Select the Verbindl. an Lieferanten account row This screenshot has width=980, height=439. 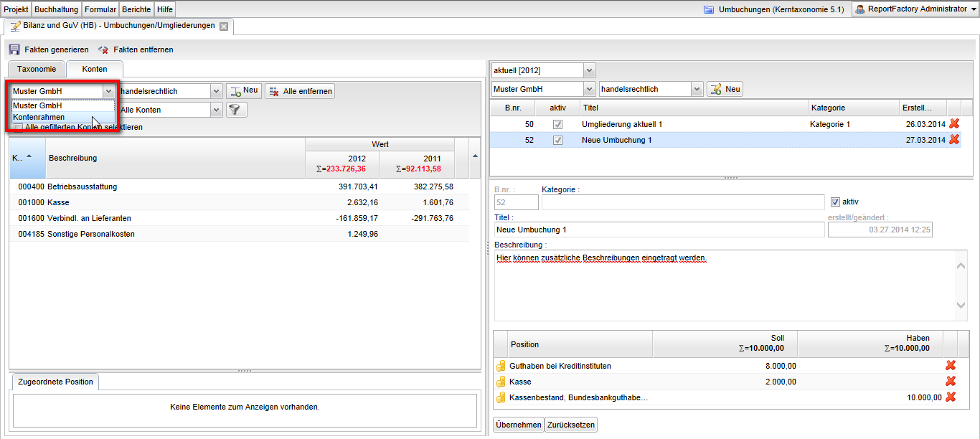tap(240, 218)
